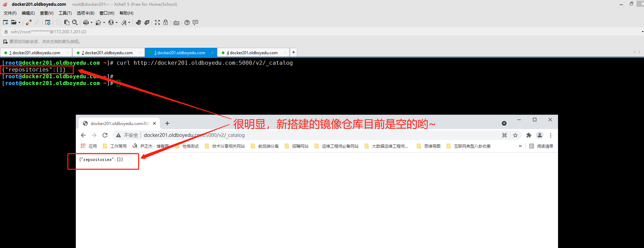
Task: Click the New Session icon in Xshell toolbar
Action: coord(5,22)
